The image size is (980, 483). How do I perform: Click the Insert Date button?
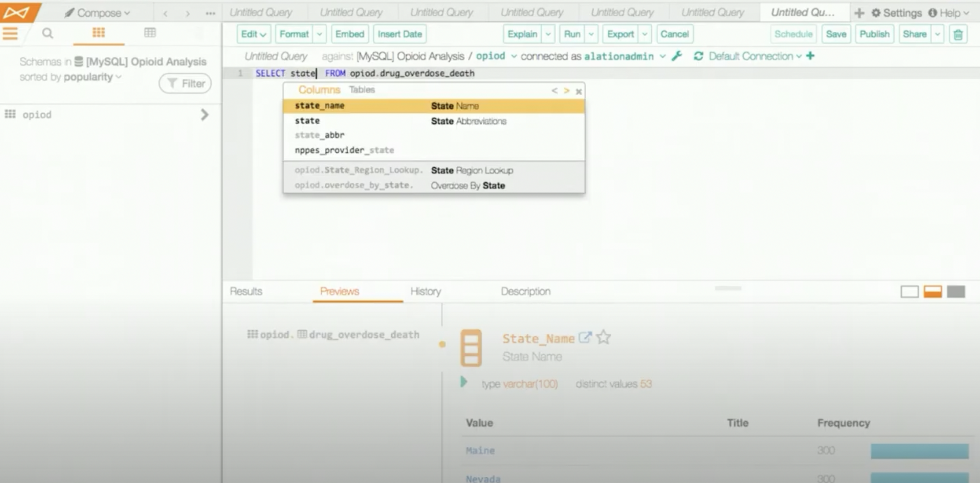pos(400,34)
